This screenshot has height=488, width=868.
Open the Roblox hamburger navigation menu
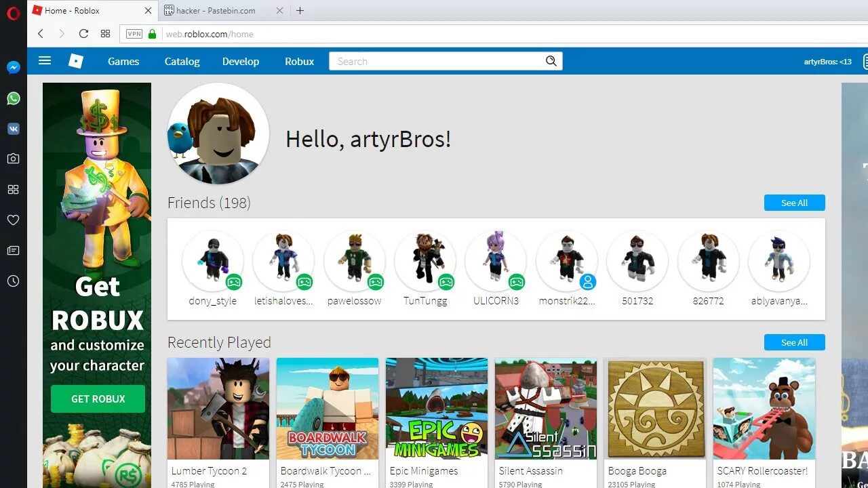pos(45,61)
